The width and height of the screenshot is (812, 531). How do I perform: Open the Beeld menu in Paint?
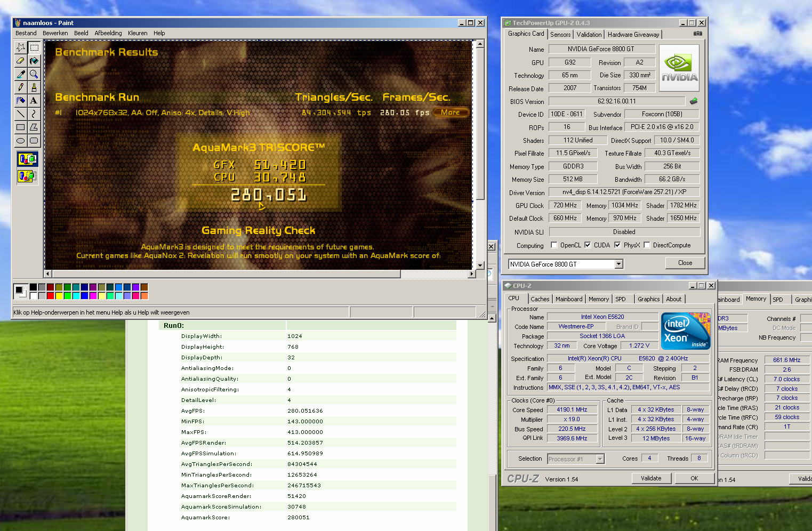click(81, 33)
